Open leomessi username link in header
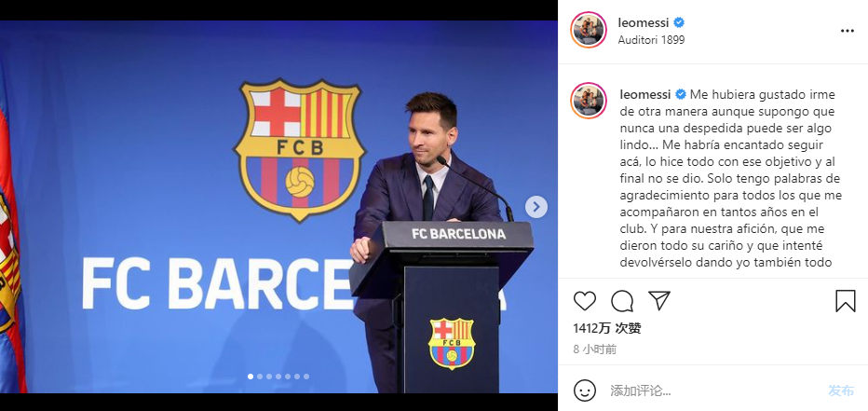This screenshot has width=868, height=411. tap(644, 22)
